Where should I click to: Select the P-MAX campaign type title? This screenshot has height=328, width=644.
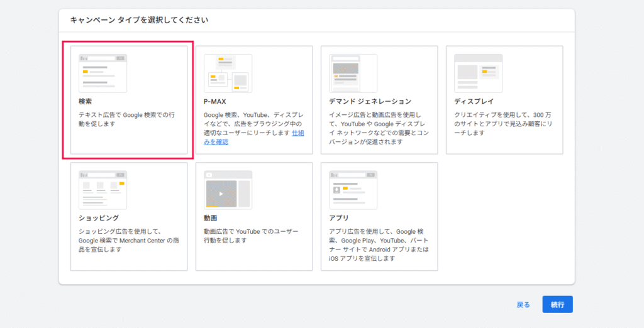215,101
